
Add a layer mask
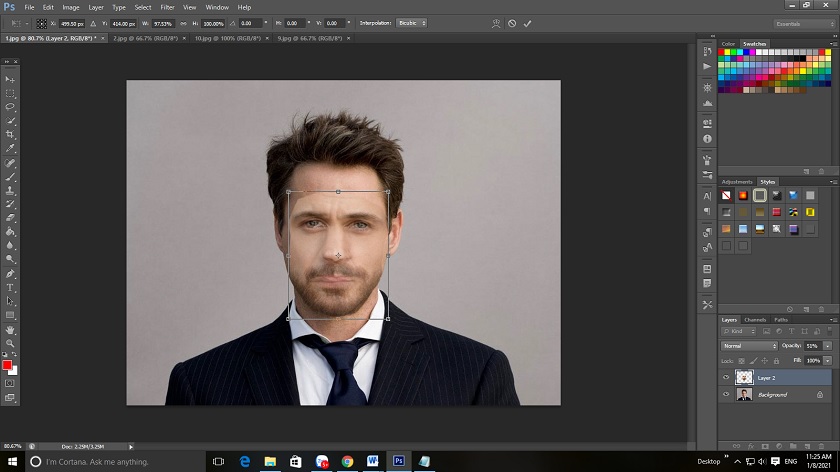pos(765,446)
